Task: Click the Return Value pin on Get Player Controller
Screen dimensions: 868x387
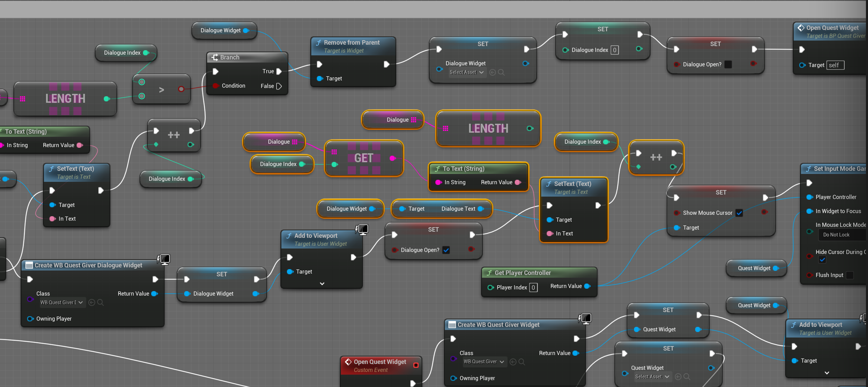Action: pos(587,286)
